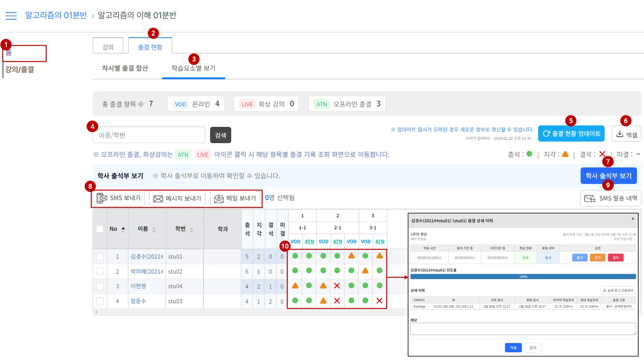Click the 이름/학번 search field
The image size is (644, 362).
pos(149,135)
